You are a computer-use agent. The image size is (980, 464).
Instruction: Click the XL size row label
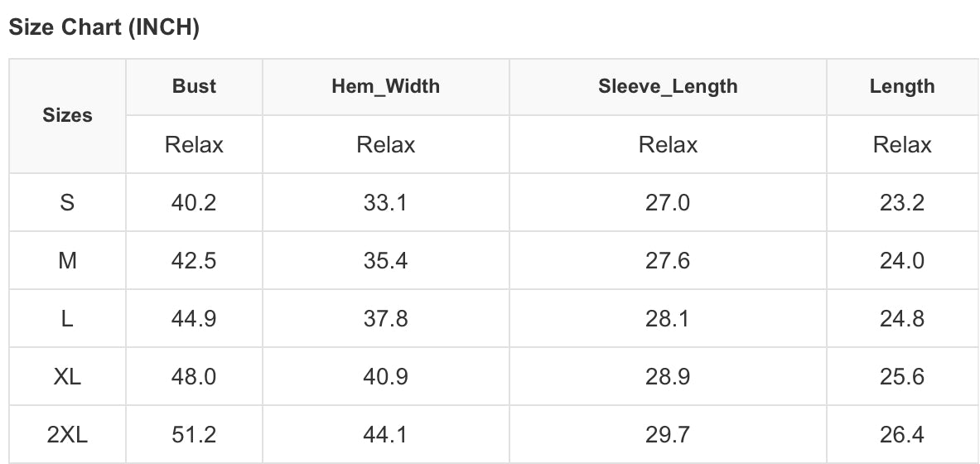tap(67, 376)
